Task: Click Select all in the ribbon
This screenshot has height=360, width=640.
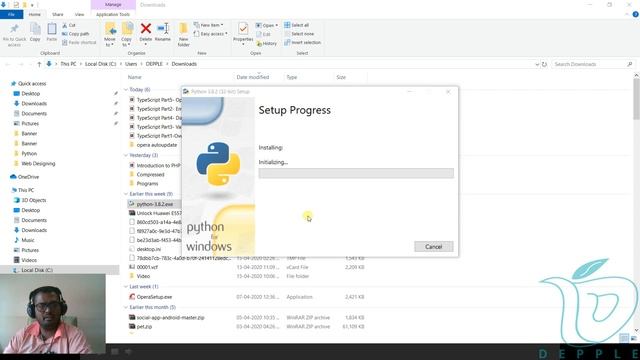Action: pos(297,25)
